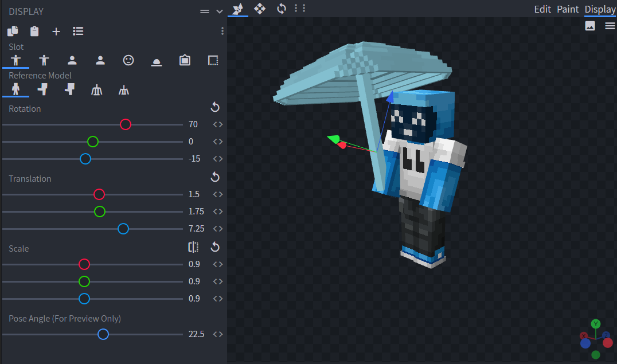The height and width of the screenshot is (364, 617).
Task: Select the Rotate tool in the viewport toolbar
Action: [x=281, y=9]
